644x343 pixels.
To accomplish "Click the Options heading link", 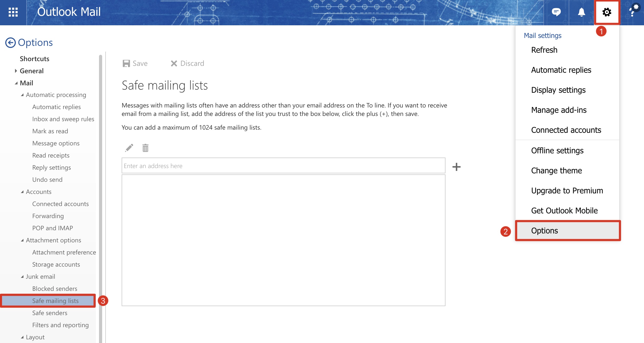I will coord(35,43).
